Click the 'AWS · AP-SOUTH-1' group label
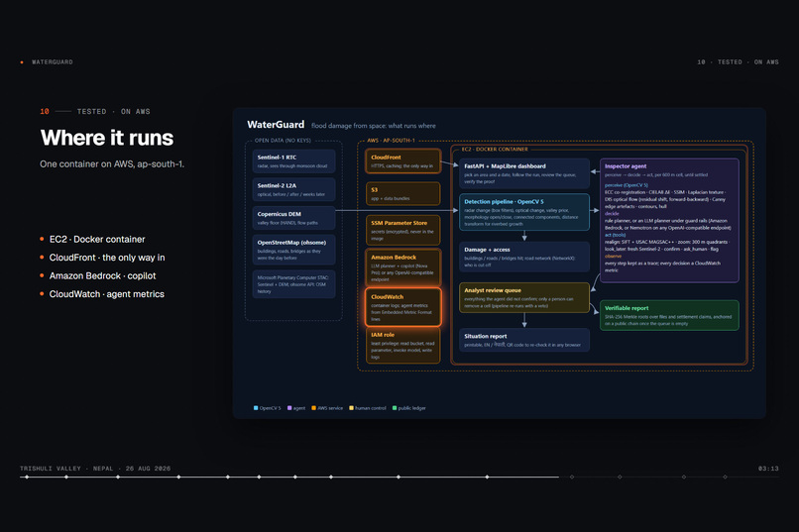Viewport: 799px width, 532px height. tap(391, 141)
